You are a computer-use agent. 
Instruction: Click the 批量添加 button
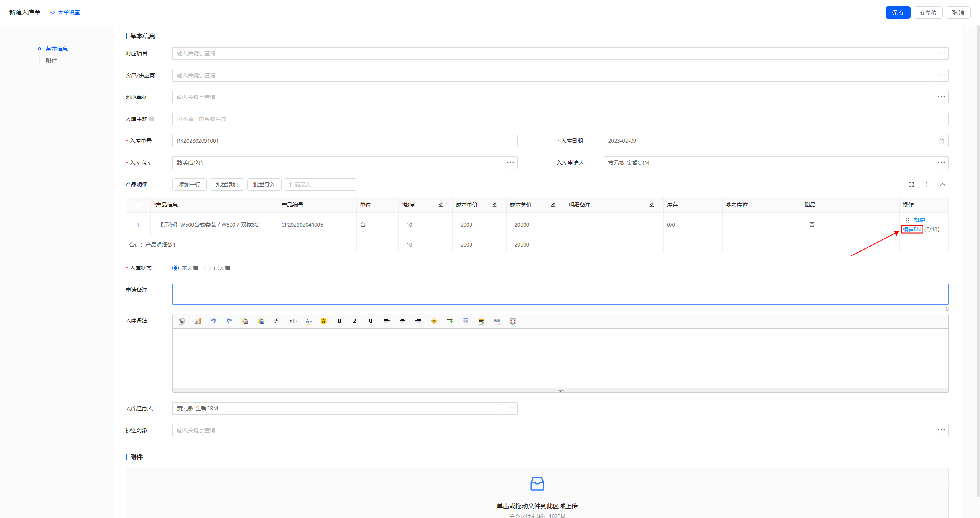tap(227, 184)
